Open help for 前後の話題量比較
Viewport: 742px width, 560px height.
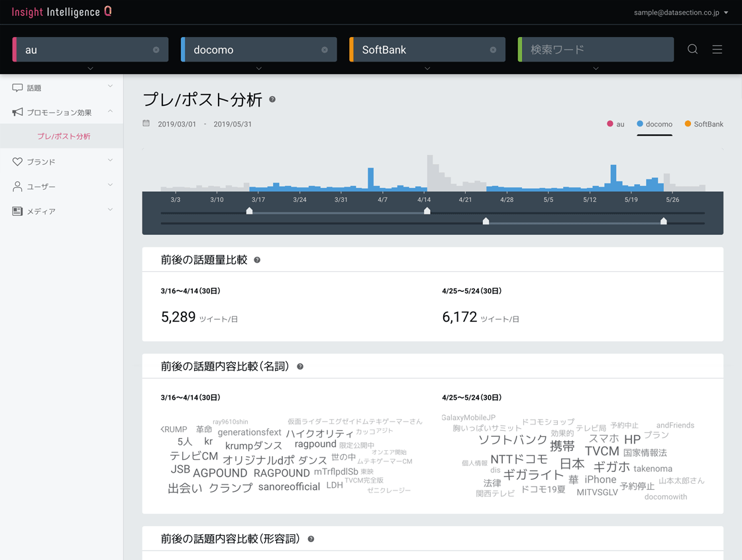pos(257,259)
